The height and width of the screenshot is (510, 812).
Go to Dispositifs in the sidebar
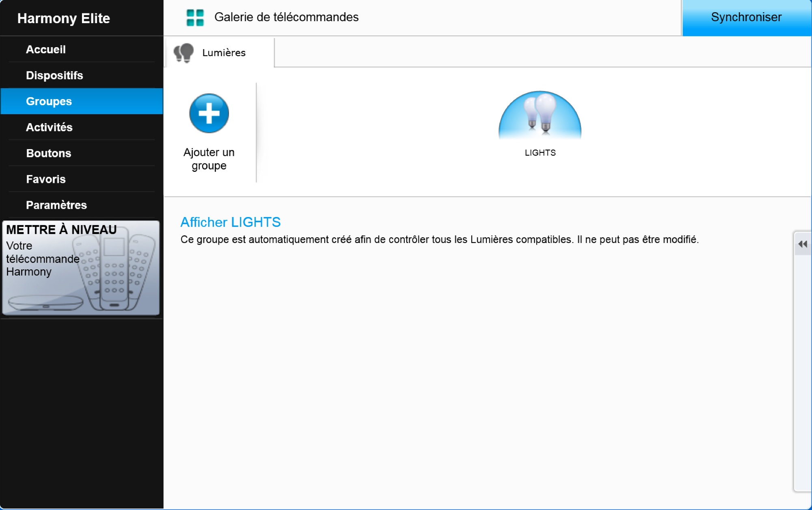[82, 76]
